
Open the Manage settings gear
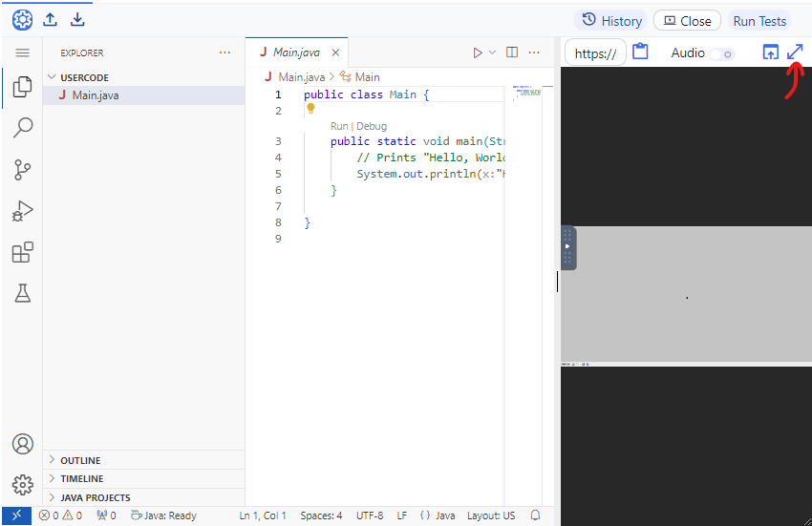[x=22, y=485]
